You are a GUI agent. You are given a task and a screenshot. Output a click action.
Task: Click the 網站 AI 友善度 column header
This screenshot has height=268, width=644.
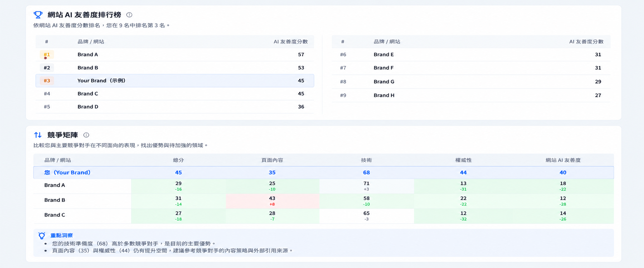coord(563,160)
